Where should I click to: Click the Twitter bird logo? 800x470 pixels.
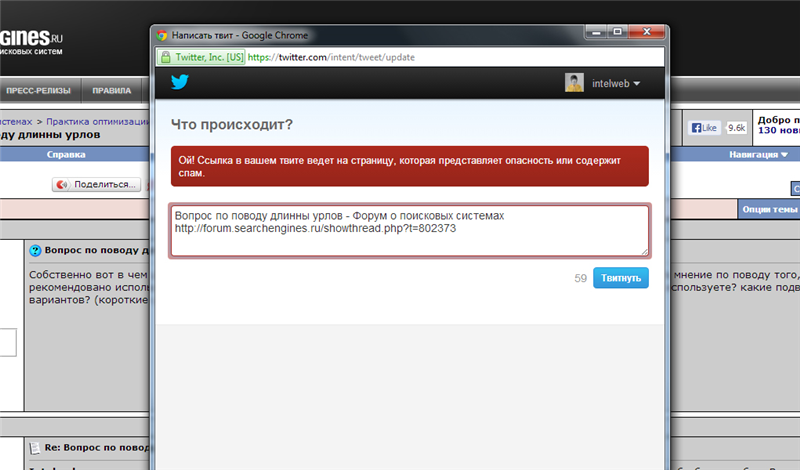pos(180,82)
